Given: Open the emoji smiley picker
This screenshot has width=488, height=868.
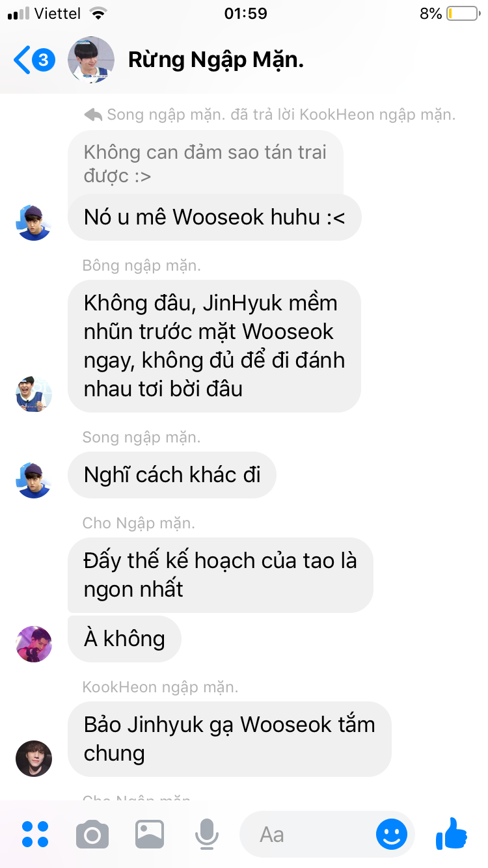Looking at the screenshot, I should (x=392, y=834).
